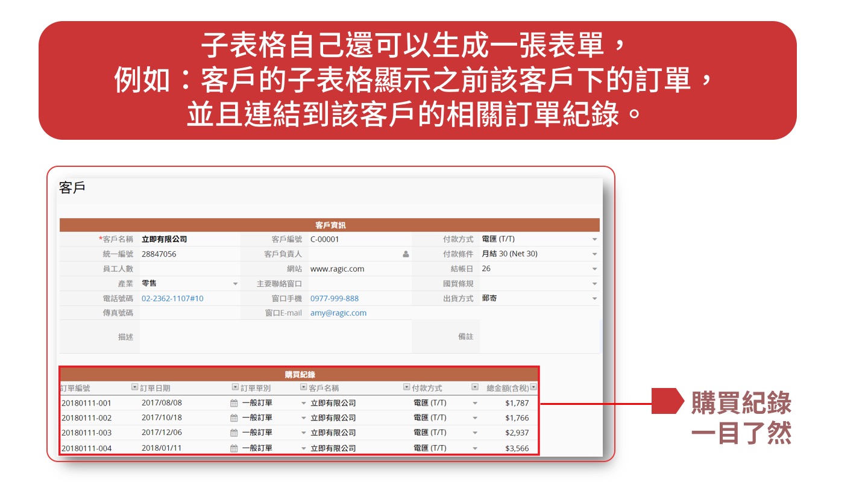Open the 訂單編號 column header filter arrow
Image resolution: width=868 pixels, height=488 pixels.
(x=134, y=387)
